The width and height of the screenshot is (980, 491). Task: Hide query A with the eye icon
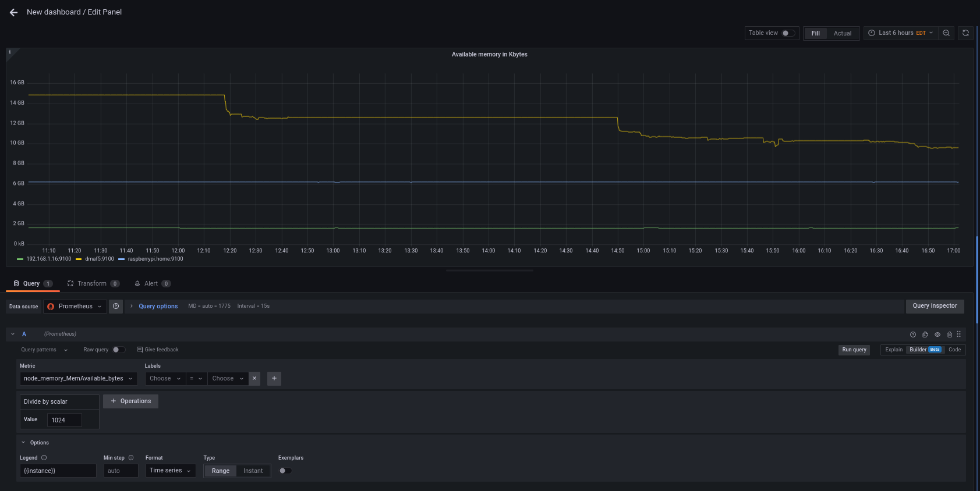(937, 335)
